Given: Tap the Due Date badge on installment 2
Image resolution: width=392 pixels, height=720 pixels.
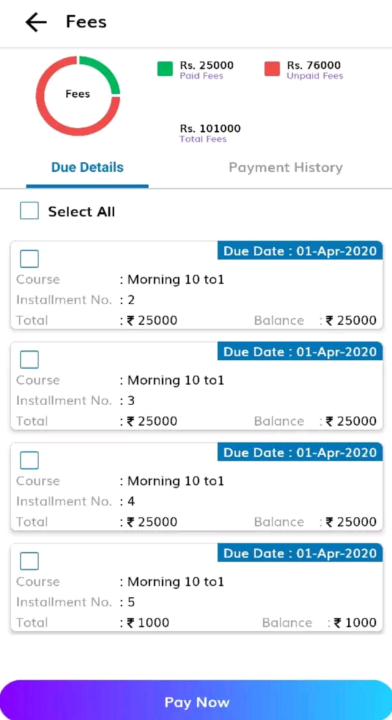Looking at the screenshot, I should 300,251.
